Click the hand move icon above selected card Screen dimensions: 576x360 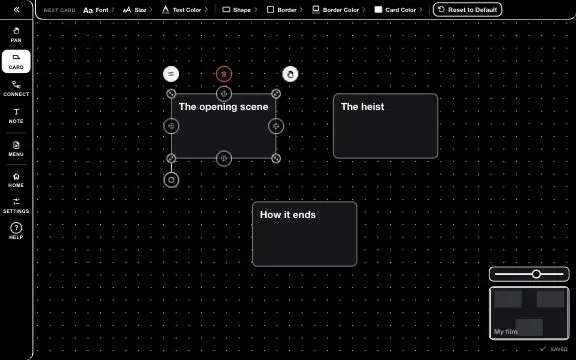click(290, 74)
